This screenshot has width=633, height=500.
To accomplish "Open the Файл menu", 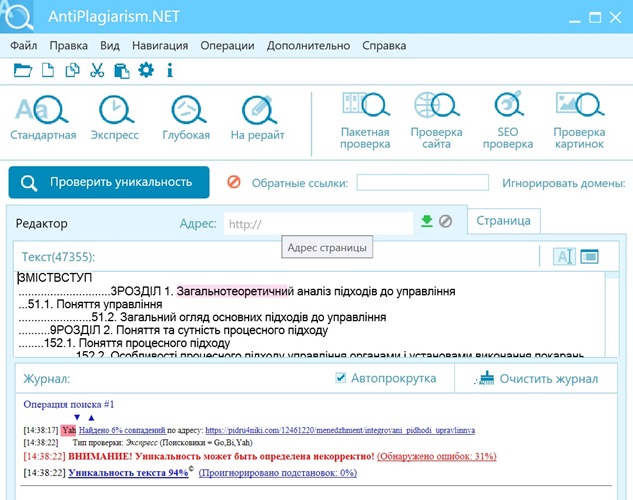I will pyautogui.click(x=23, y=46).
